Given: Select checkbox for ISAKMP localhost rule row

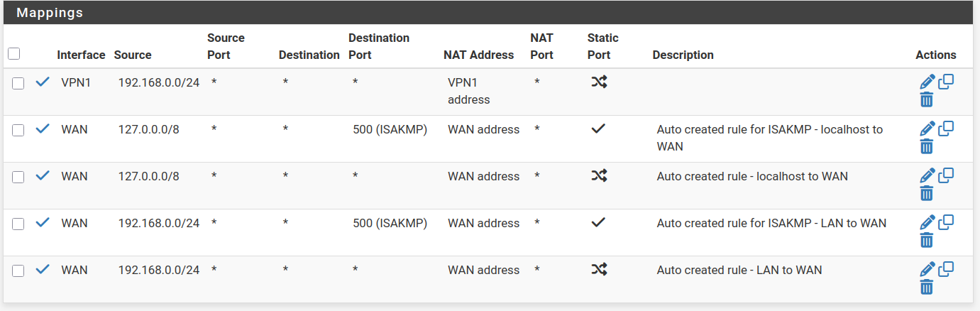Looking at the screenshot, I should [18, 130].
